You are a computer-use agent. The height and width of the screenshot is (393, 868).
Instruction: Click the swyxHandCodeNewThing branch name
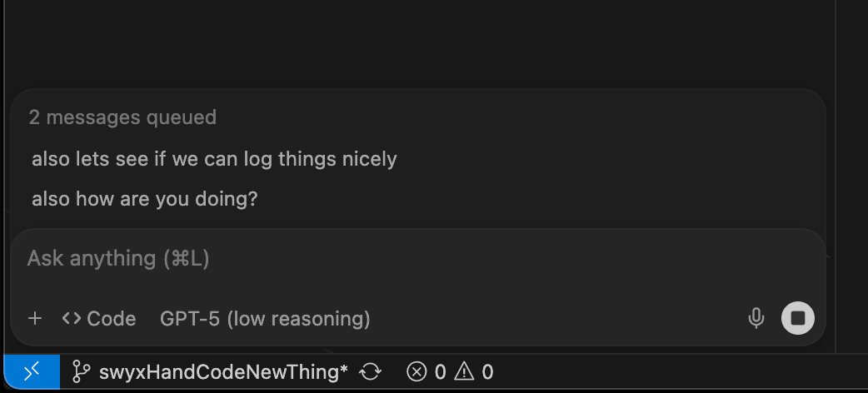click(223, 372)
